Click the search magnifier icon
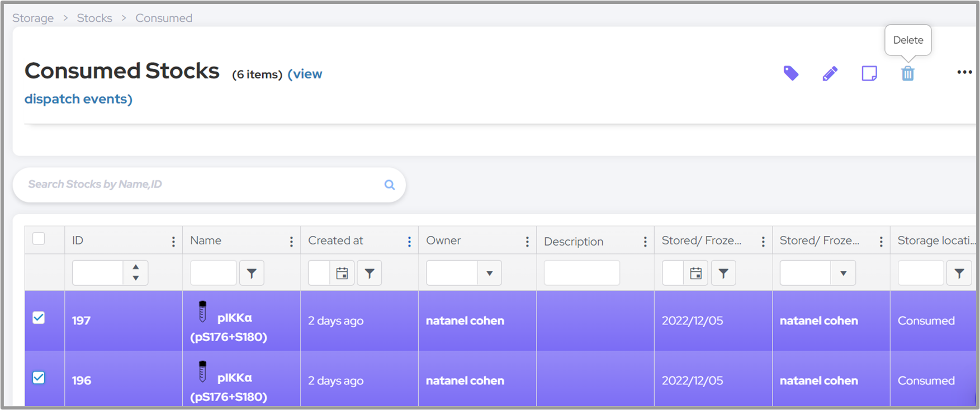 [390, 185]
